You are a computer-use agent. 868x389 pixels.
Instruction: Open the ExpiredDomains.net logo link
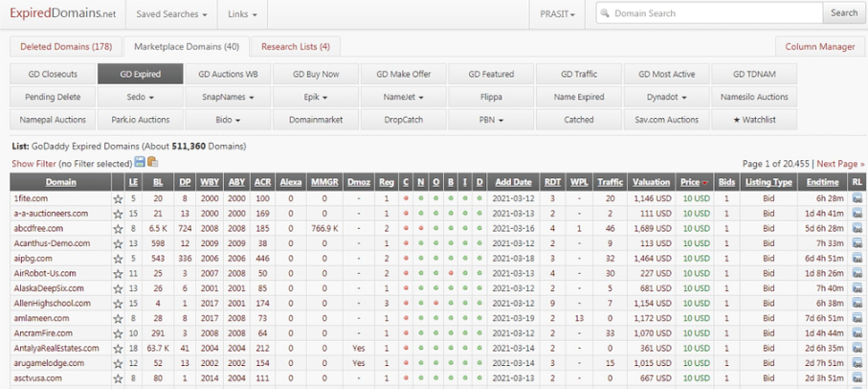coord(62,13)
